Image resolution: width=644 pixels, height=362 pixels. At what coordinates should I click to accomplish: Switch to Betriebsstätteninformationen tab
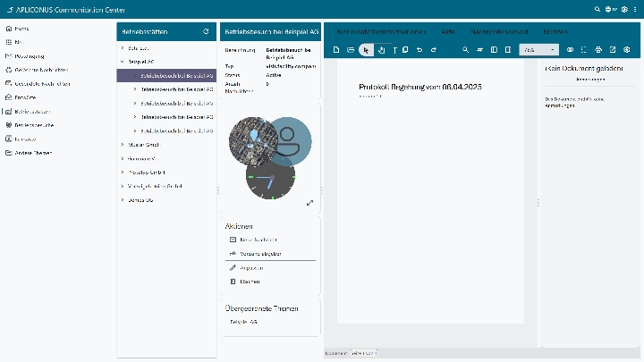381,31
